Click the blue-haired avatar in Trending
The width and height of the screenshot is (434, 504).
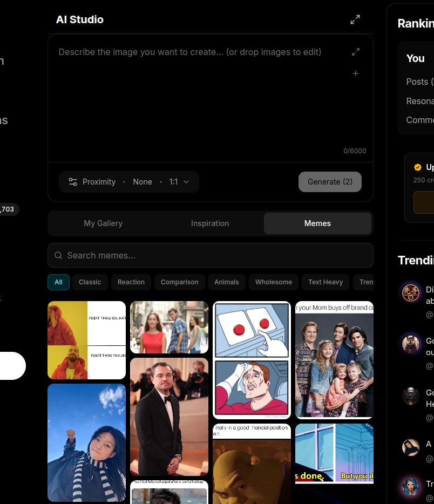point(411,487)
